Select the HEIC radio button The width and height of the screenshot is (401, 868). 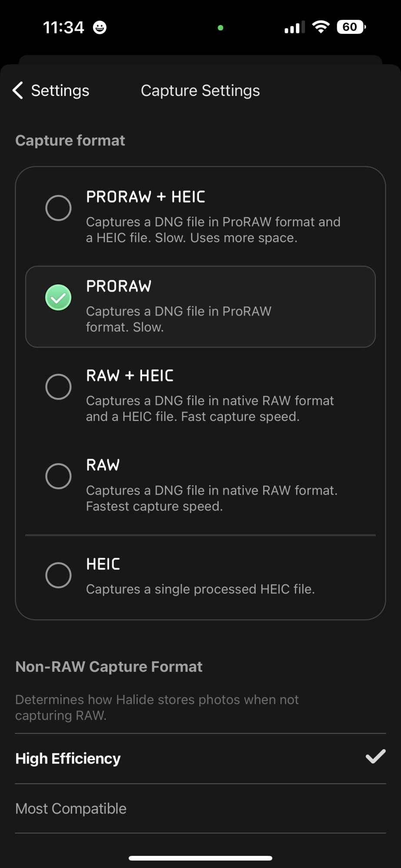(x=58, y=575)
